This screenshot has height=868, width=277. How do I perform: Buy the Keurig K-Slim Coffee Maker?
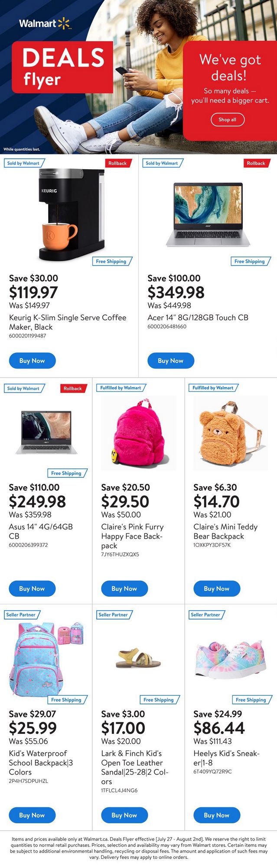(x=33, y=361)
